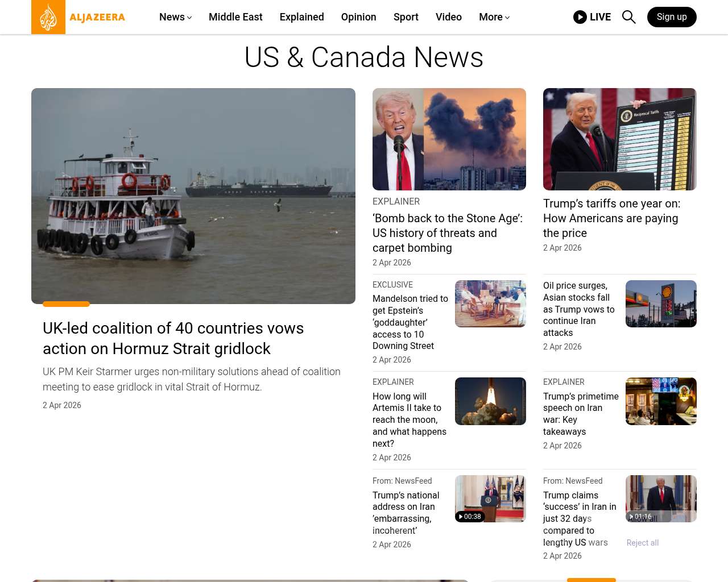Go to the Opinion section
The height and width of the screenshot is (582, 728).
click(x=358, y=17)
